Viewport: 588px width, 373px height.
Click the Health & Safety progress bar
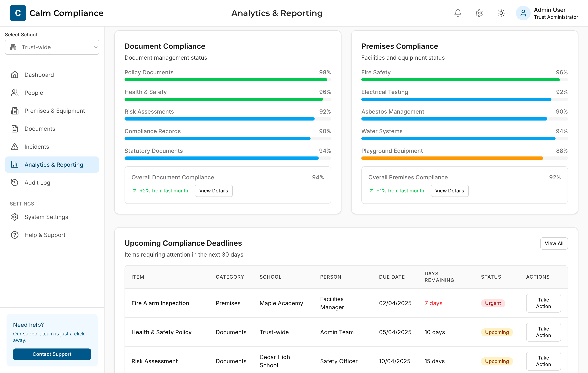coord(228,99)
